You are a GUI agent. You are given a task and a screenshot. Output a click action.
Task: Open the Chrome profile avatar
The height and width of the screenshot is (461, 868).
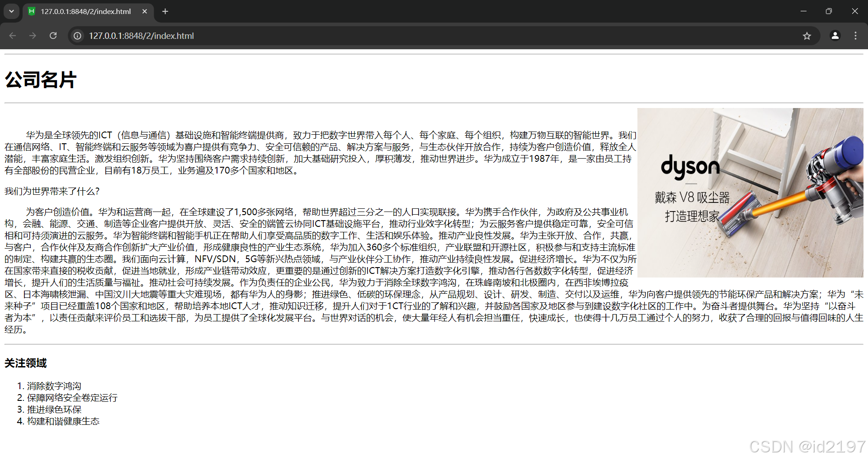[835, 36]
